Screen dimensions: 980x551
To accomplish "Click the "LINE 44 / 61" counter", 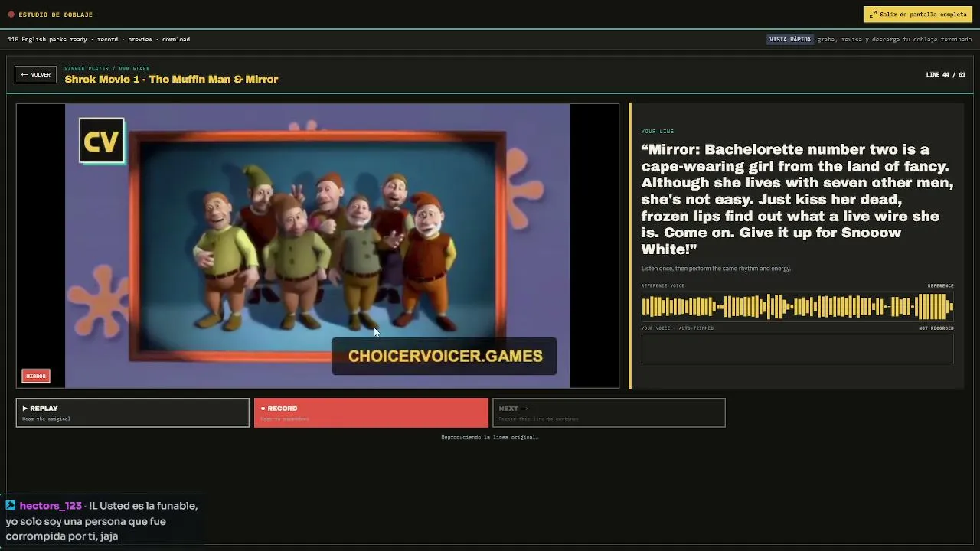I will [x=946, y=74].
